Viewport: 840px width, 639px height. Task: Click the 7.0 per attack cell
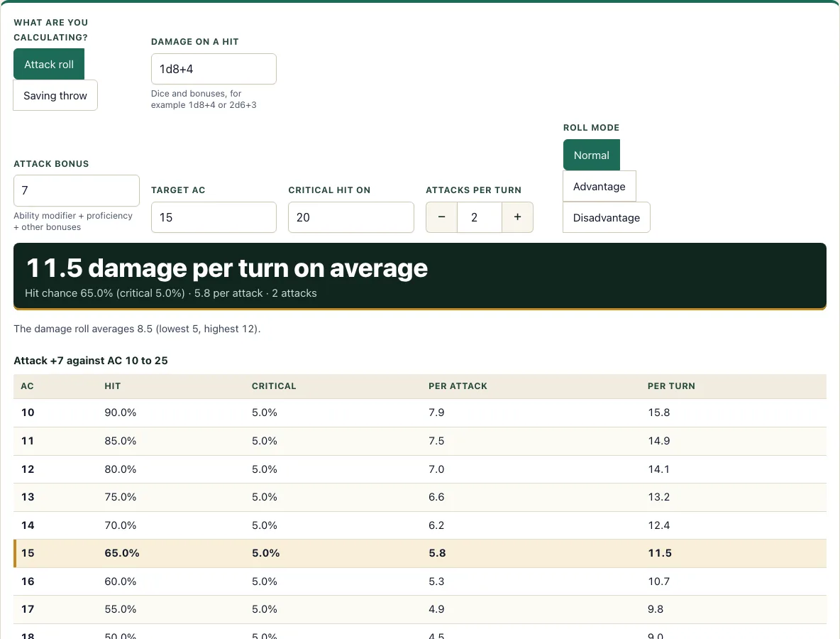coord(436,469)
